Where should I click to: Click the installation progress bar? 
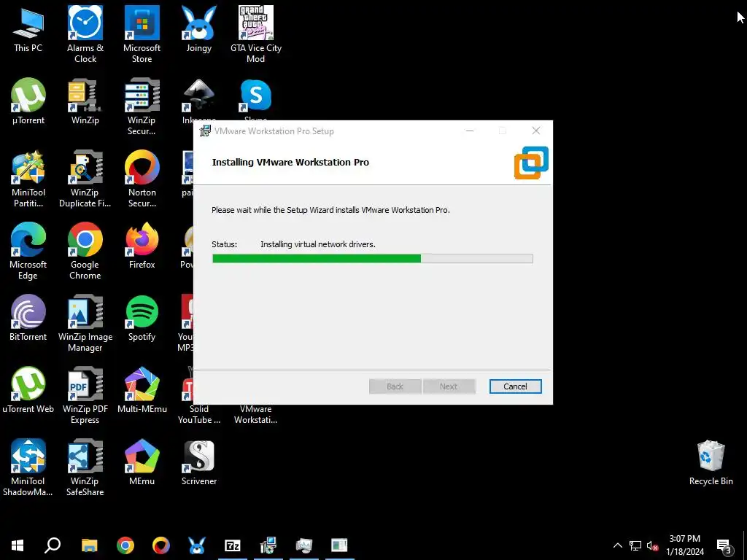point(373,259)
